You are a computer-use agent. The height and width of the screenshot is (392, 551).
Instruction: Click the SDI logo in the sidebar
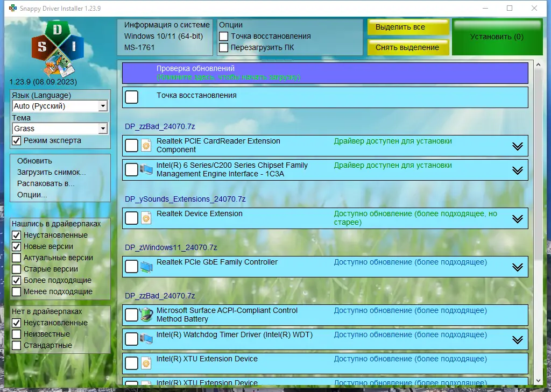[x=58, y=49]
